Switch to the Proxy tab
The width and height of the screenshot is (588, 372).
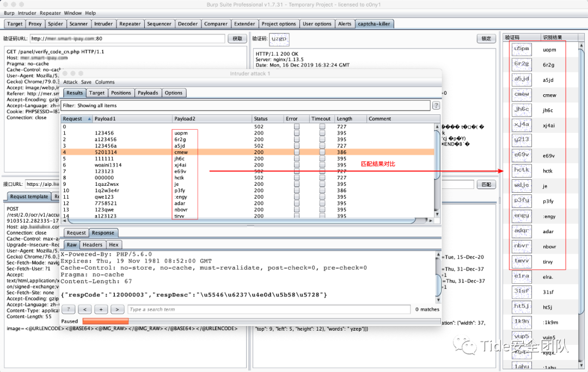(35, 23)
